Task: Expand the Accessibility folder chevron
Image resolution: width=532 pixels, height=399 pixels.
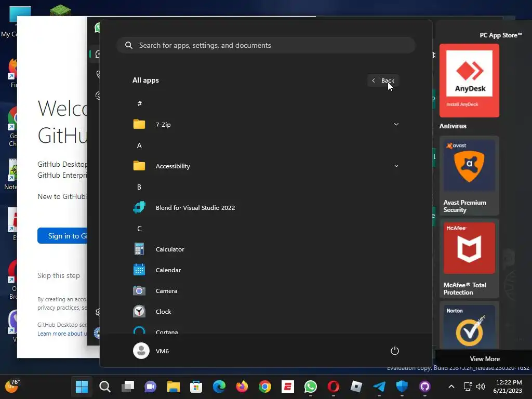Action: [x=396, y=166]
